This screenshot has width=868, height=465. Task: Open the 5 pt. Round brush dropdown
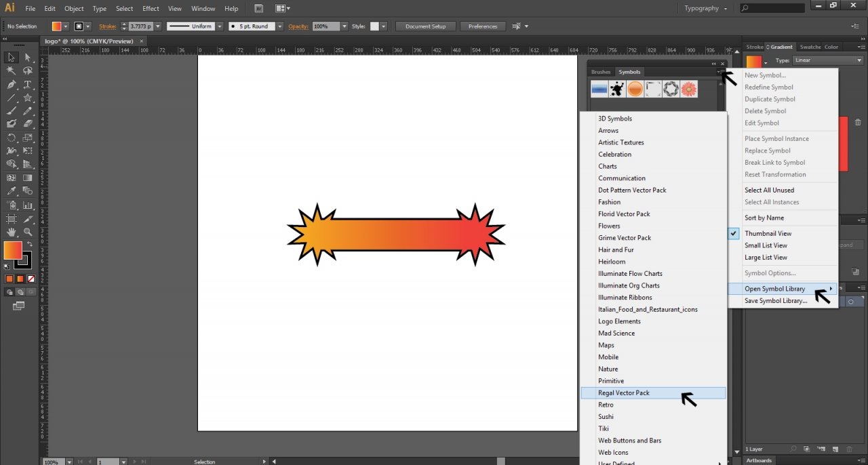(280, 26)
